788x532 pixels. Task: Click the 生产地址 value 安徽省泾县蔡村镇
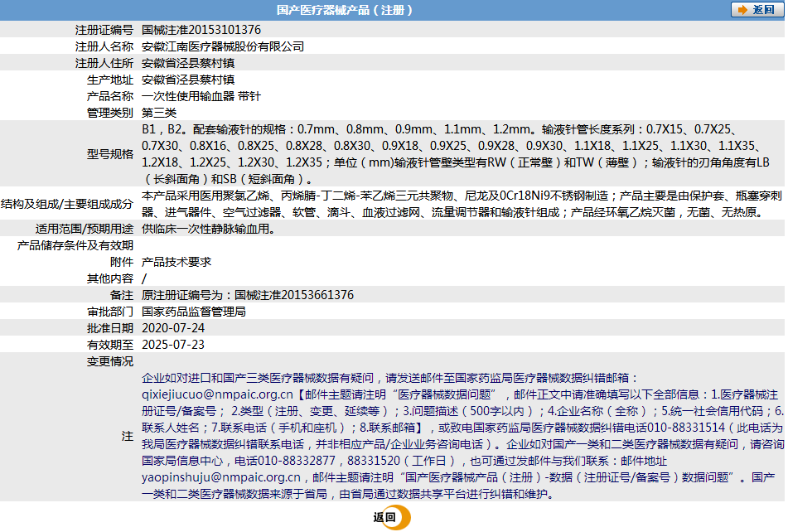tap(188, 80)
